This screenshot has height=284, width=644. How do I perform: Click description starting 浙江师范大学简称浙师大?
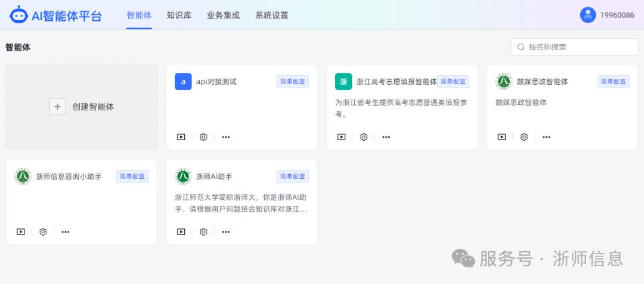pyautogui.click(x=241, y=203)
